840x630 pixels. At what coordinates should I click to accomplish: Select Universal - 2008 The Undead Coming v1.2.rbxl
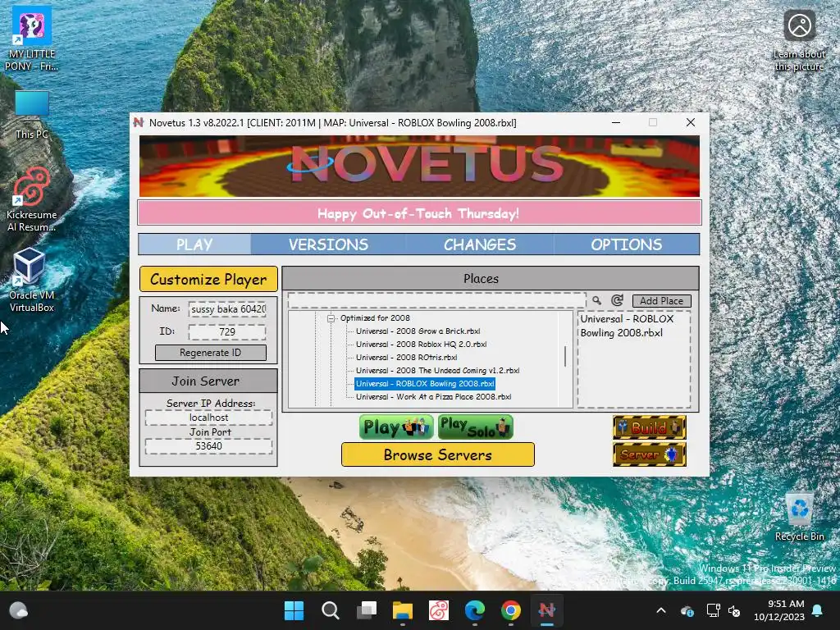(x=438, y=370)
